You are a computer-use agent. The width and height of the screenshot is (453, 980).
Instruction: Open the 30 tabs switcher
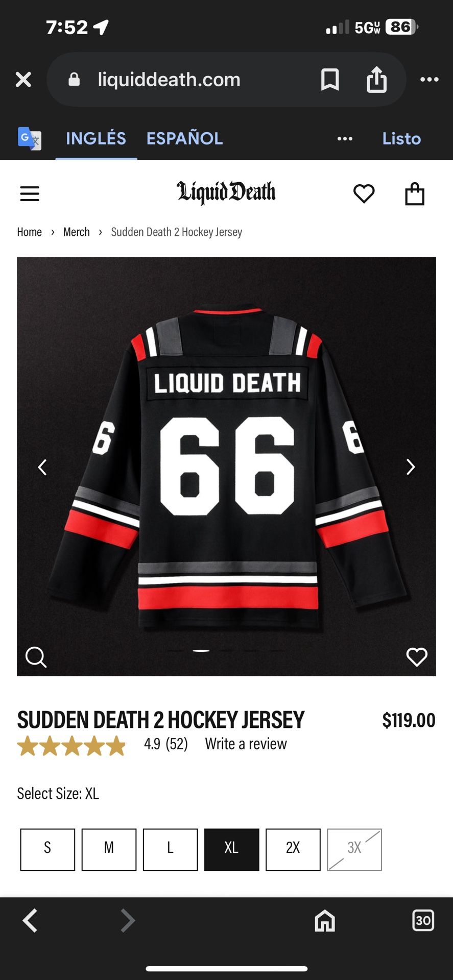point(423,921)
